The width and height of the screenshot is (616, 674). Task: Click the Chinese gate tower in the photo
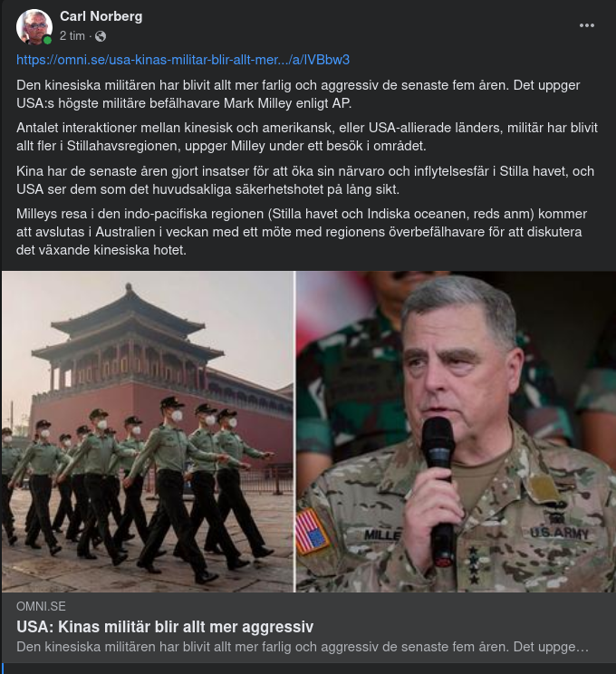tap(128, 340)
